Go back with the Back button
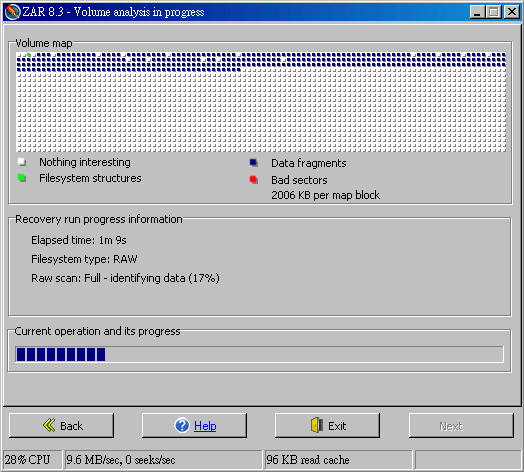 pyautogui.click(x=61, y=425)
